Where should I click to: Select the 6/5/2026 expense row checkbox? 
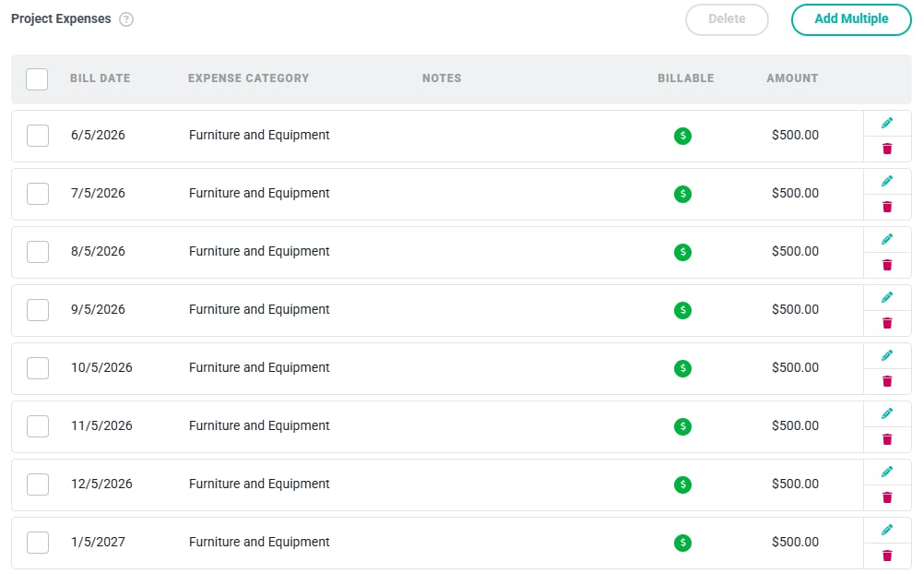(38, 136)
